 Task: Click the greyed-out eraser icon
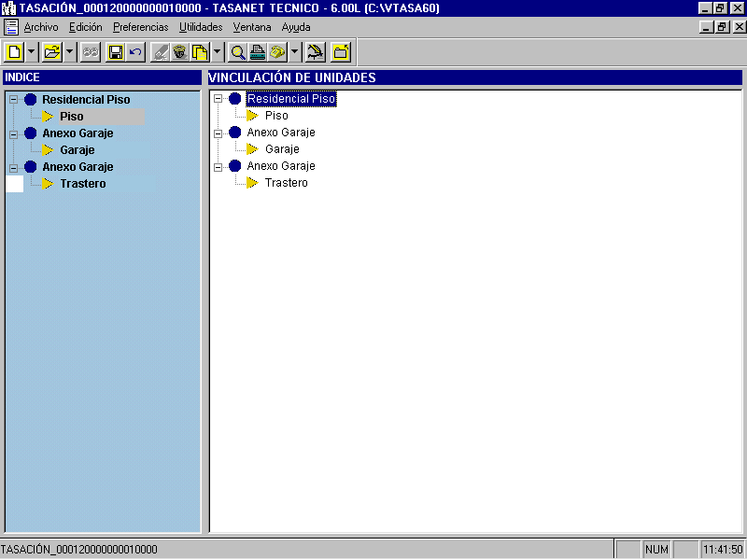160,52
